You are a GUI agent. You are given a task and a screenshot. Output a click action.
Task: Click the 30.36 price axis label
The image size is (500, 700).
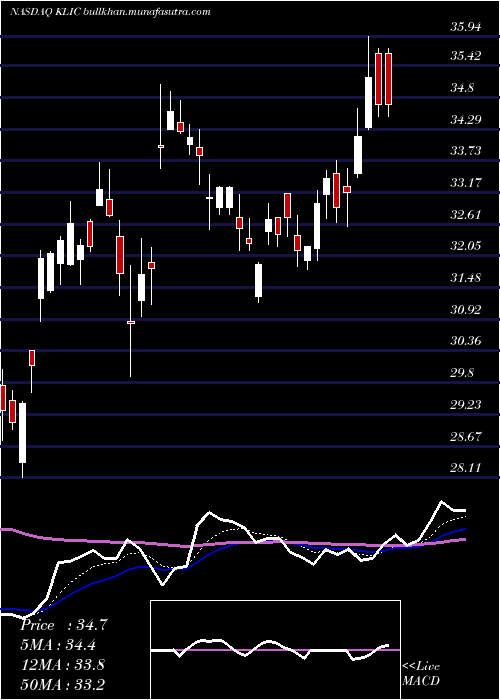pyautogui.click(x=466, y=341)
